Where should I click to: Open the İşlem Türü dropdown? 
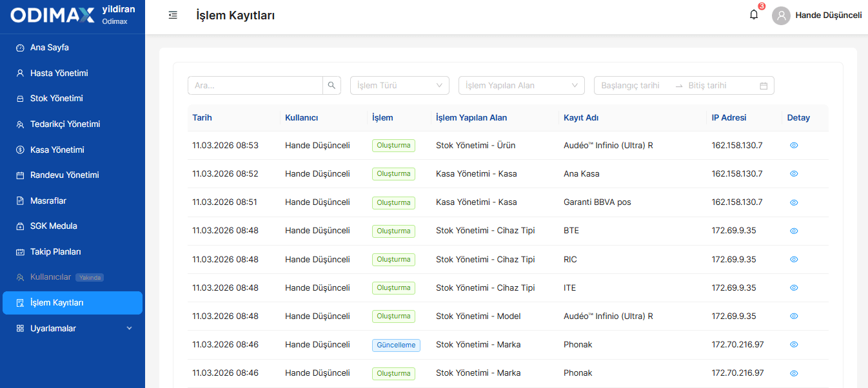pyautogui.click(x=400, y=85)
